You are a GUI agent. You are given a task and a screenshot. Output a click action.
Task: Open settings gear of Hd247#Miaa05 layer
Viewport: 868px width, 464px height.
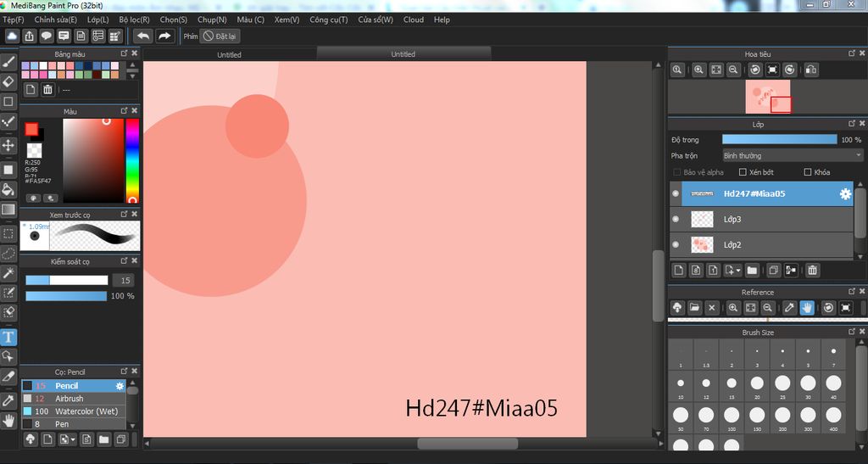click(845, 193)
